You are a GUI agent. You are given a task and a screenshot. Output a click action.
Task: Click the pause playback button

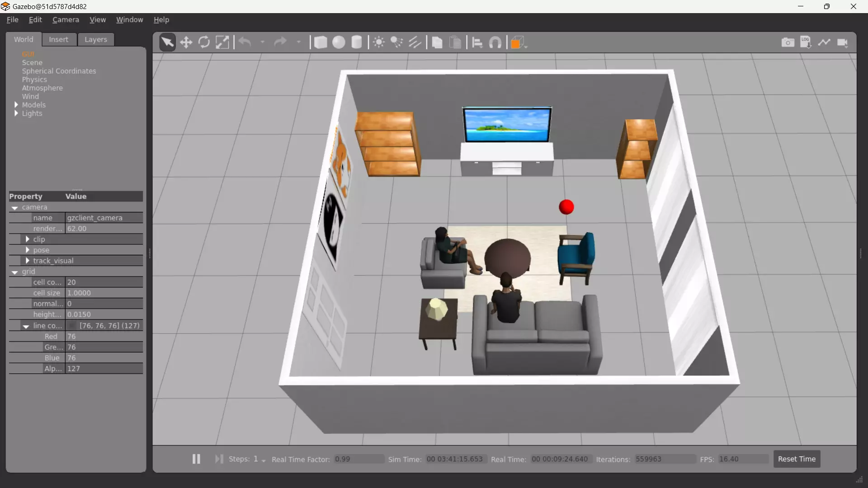click(196, 459)
